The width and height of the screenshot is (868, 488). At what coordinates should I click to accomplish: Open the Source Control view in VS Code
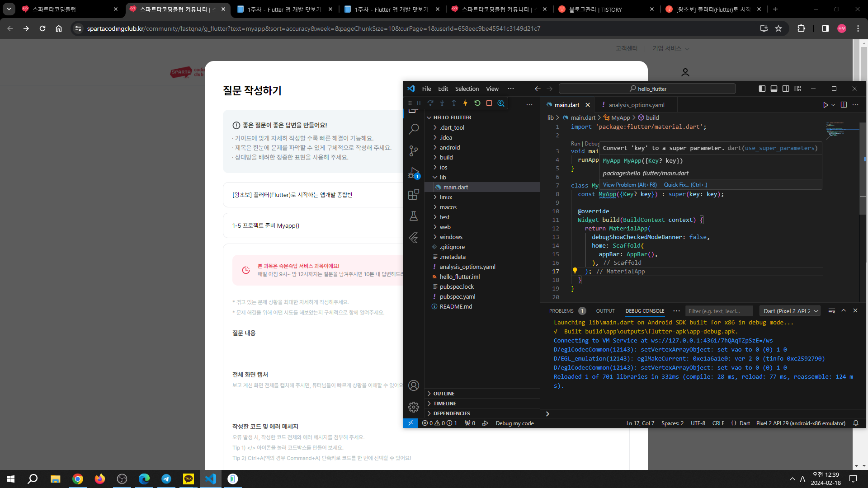tap(414, 151)
